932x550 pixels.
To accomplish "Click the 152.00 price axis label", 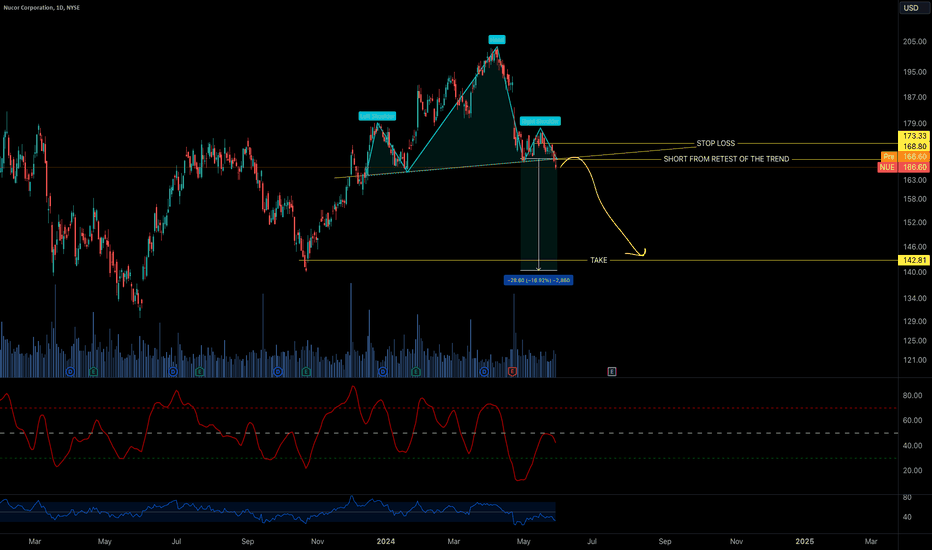I will click(x=914, y=222).
